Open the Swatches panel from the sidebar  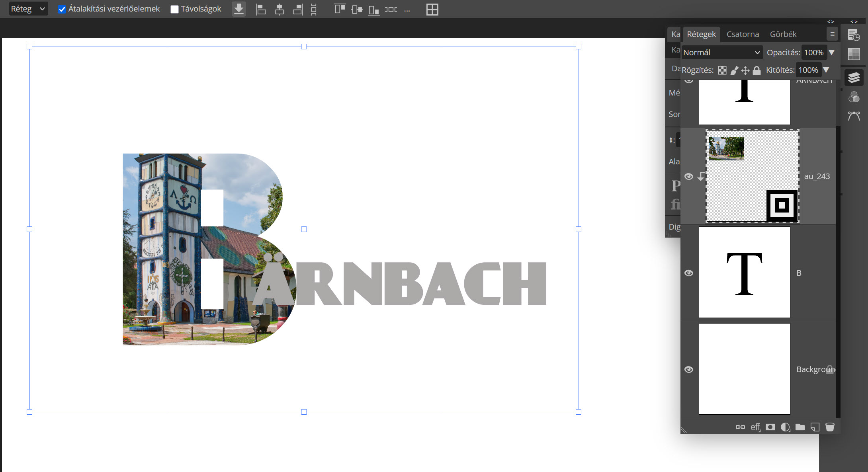click(x=854, y=54)
